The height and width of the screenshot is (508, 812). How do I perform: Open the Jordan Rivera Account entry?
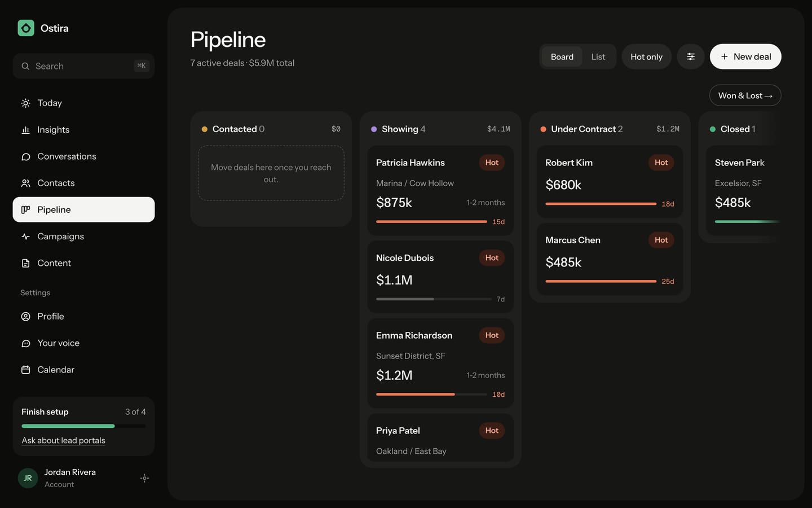click(83, 478)
